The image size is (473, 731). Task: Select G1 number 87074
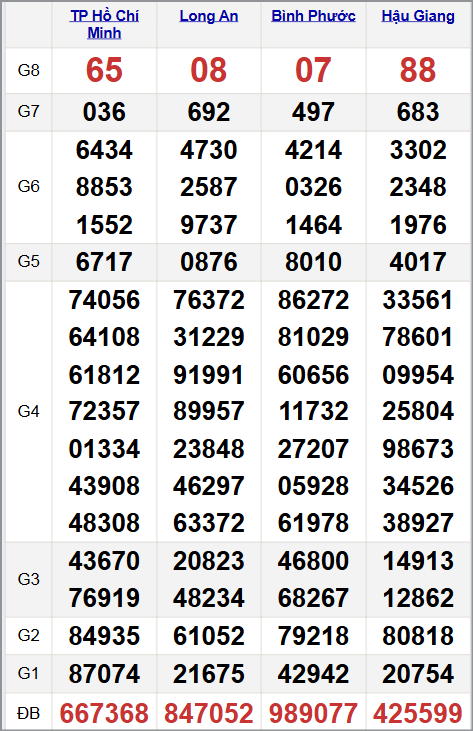point(104,674)
